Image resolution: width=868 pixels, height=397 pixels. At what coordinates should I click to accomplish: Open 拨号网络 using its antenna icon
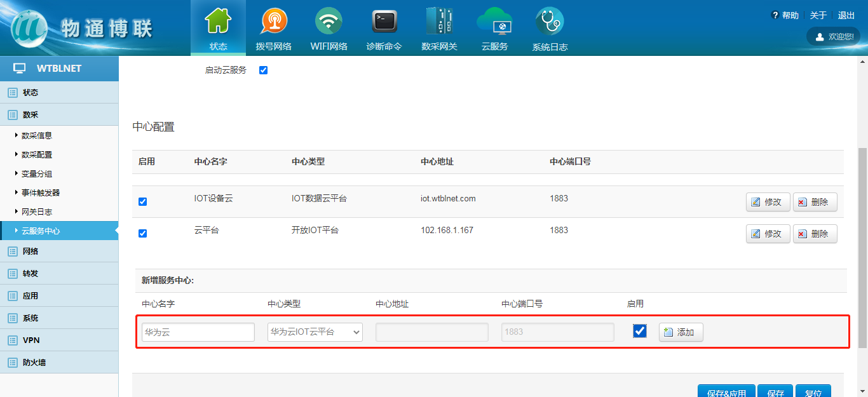click(x=274, y=21)
